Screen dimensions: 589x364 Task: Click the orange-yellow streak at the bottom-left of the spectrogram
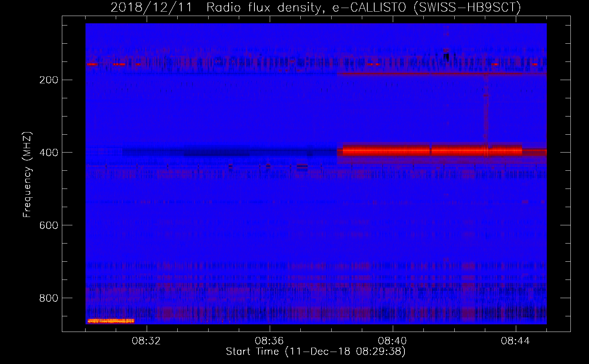(x=111, y=321)
